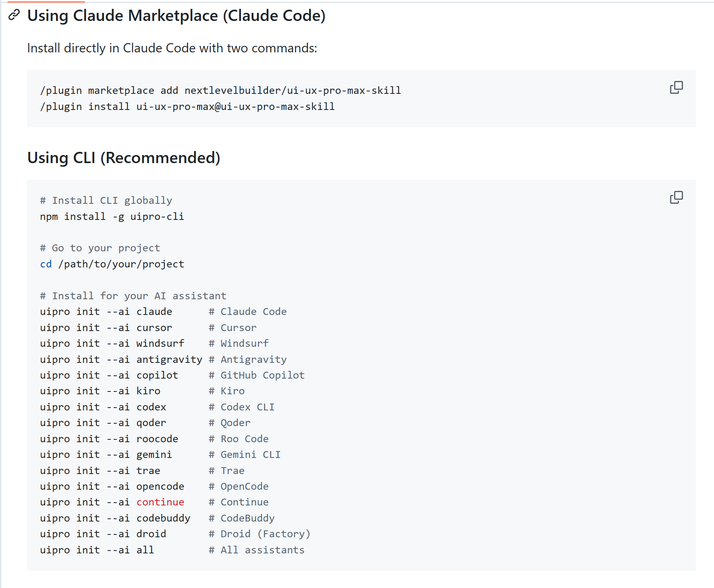Viewport: 714px width, 588px height.
Task: Click the '# Droid (Factory)' comment
Action: (259, 534)
